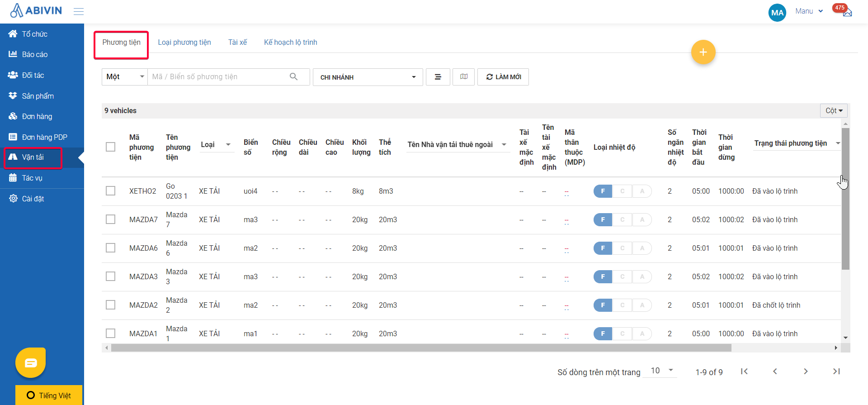Open Đơn hàng PDP sidebar menu
Screen dimensions: 868x405
click(42, 137)
